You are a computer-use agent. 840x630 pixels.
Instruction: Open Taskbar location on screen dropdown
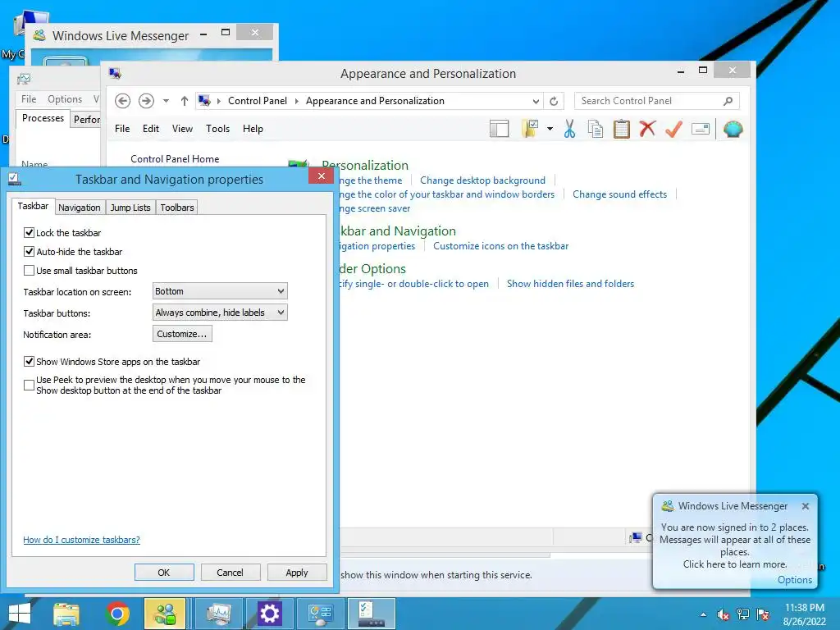click(220, 291)
